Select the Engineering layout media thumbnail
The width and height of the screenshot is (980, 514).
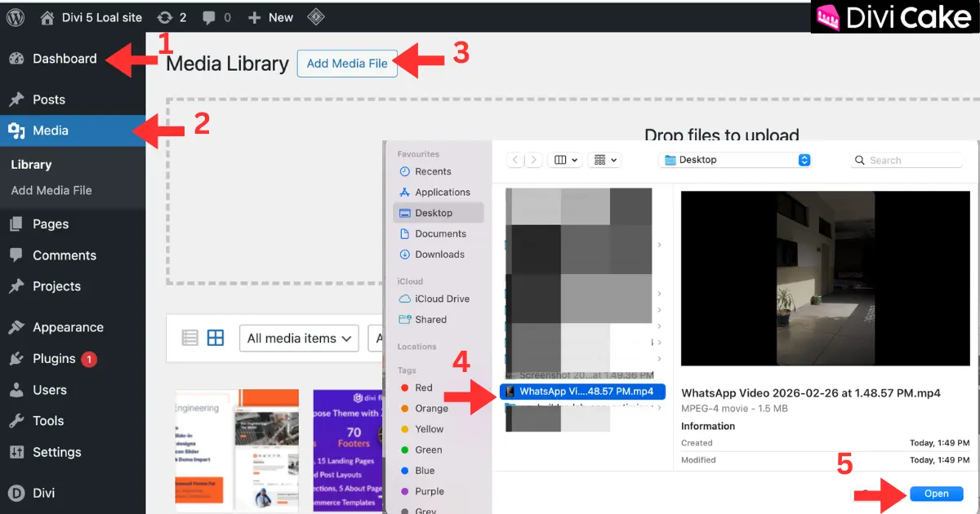[x=237, y=451]
